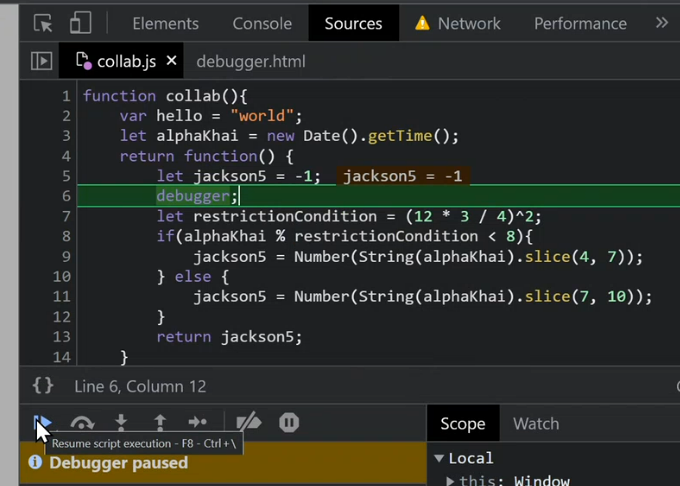
Task: Click the "world" string literal
Action: (x=262, y=116)
